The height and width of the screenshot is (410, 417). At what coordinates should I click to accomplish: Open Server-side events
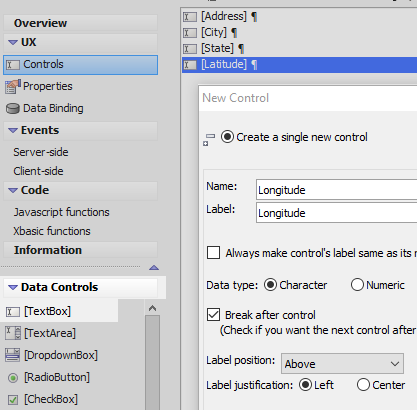pyautogui.click(x=41, y=152)
